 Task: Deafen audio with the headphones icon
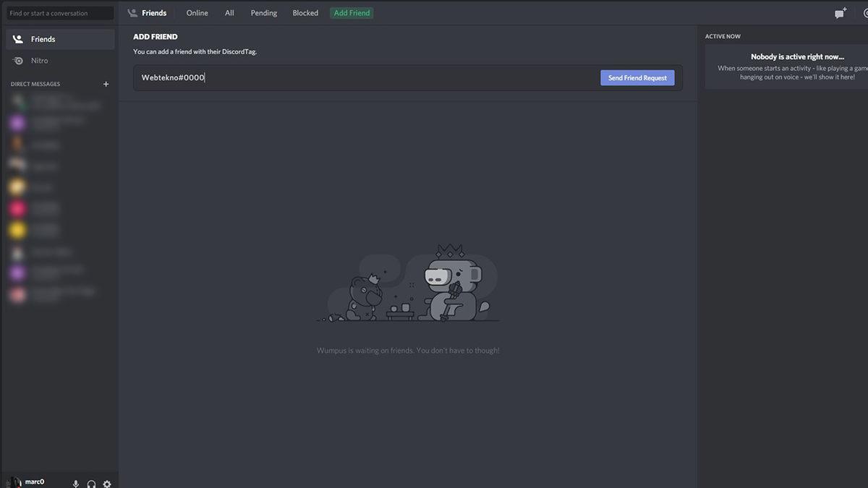90,483
